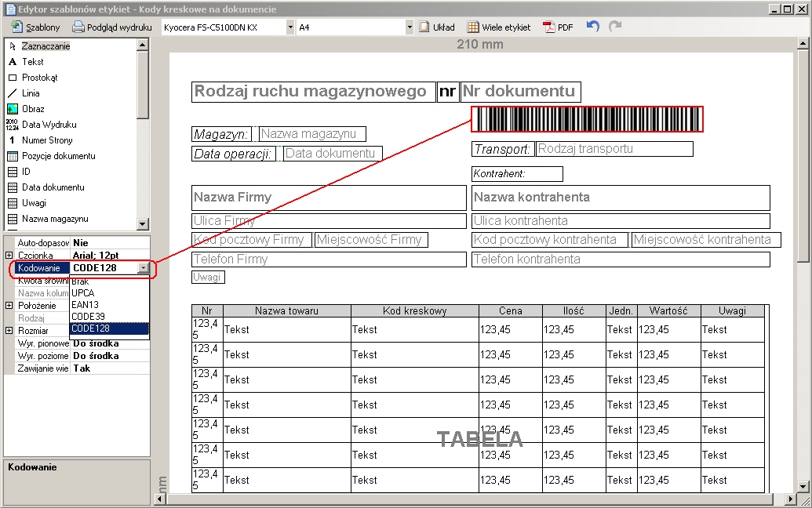The height and width of the screenshot is (508, 812).
Task: Expand the Czcionka property row
Action: tap(9, 256)
